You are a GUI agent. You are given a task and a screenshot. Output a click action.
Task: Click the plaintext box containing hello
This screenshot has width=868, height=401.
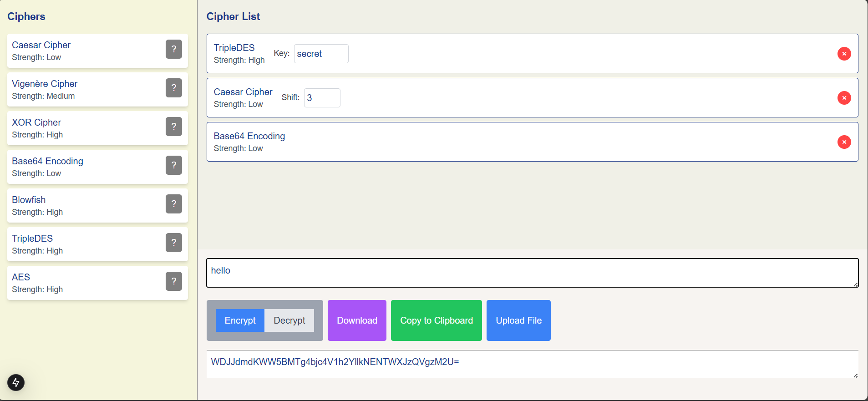click(533, 273)
